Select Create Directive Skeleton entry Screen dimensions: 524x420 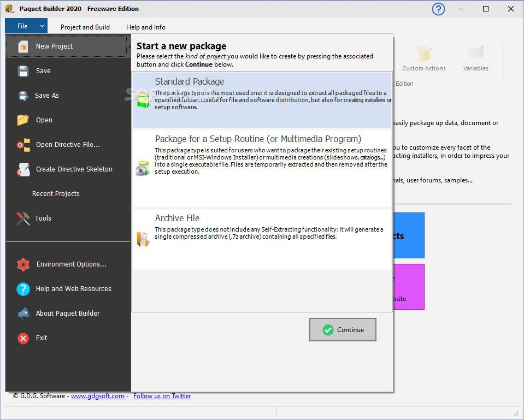(68, 169)
